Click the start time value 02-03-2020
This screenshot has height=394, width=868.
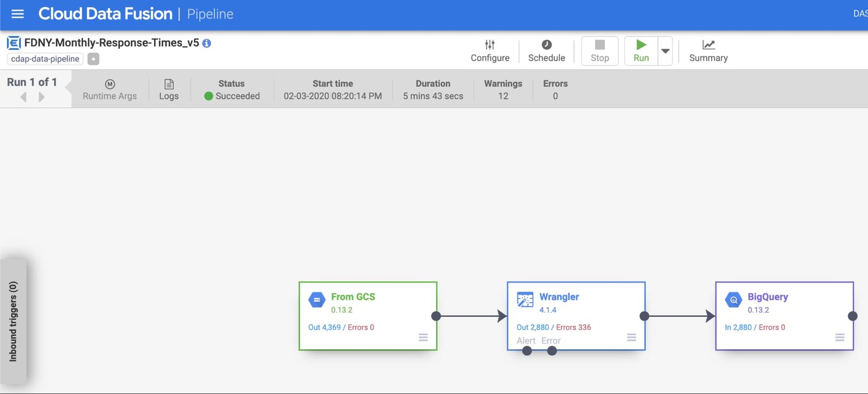tap(333, 96)
